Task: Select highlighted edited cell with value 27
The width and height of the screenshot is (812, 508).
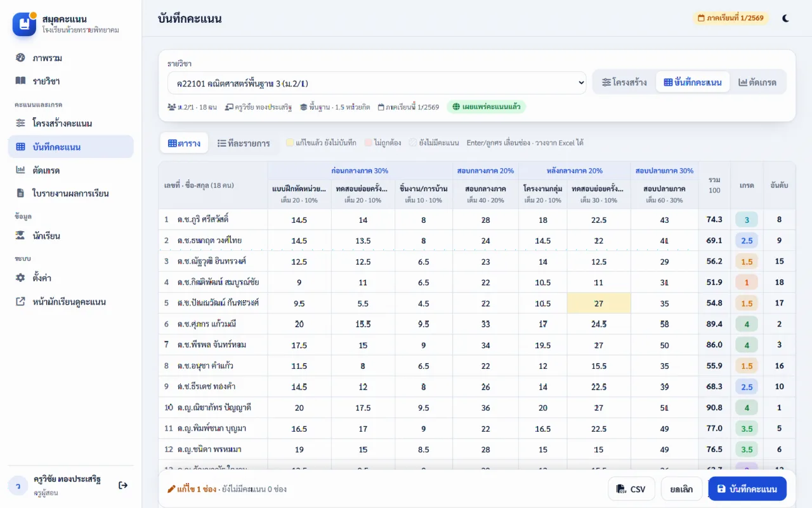Action: pos(599,304)
